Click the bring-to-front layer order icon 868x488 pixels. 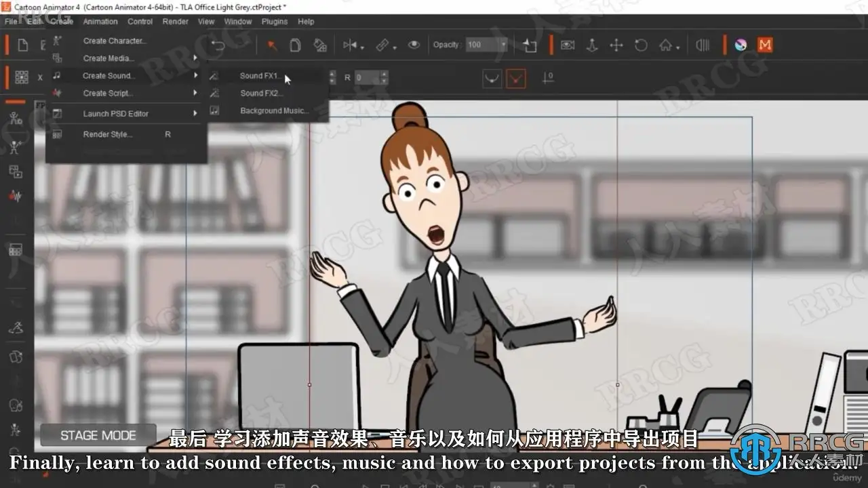[529, 45]
